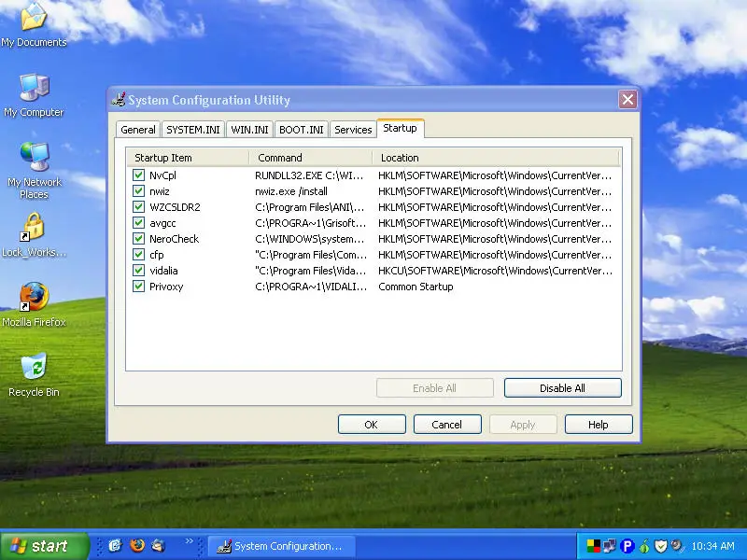Click System Configuration taskbar button
Screen dimensions: 747x560
point(282,546)
